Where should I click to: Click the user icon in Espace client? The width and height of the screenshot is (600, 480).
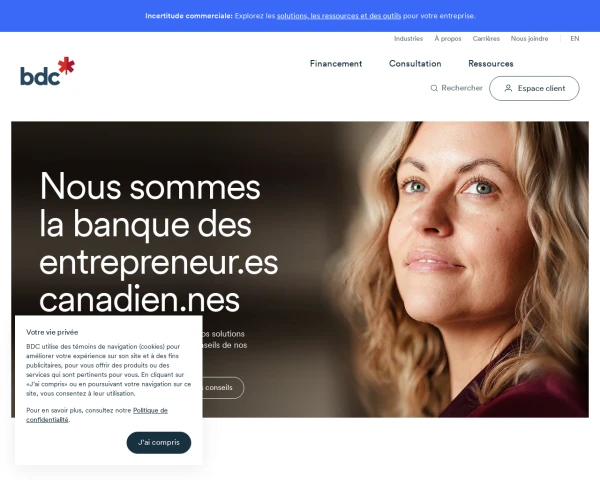pos(508,88)
